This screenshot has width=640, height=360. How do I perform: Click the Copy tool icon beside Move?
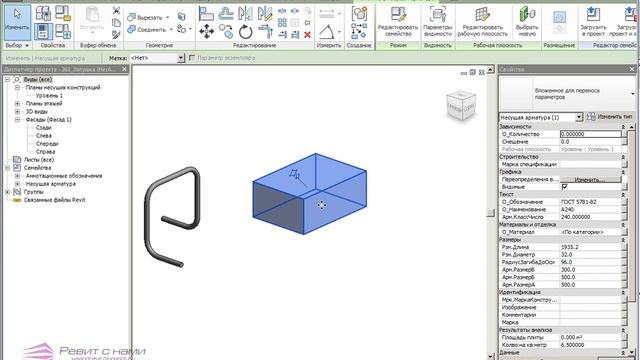coord(226,31)
